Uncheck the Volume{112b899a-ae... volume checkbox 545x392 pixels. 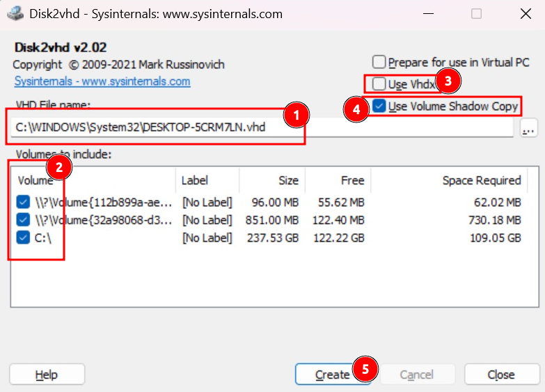coord(23,202)
